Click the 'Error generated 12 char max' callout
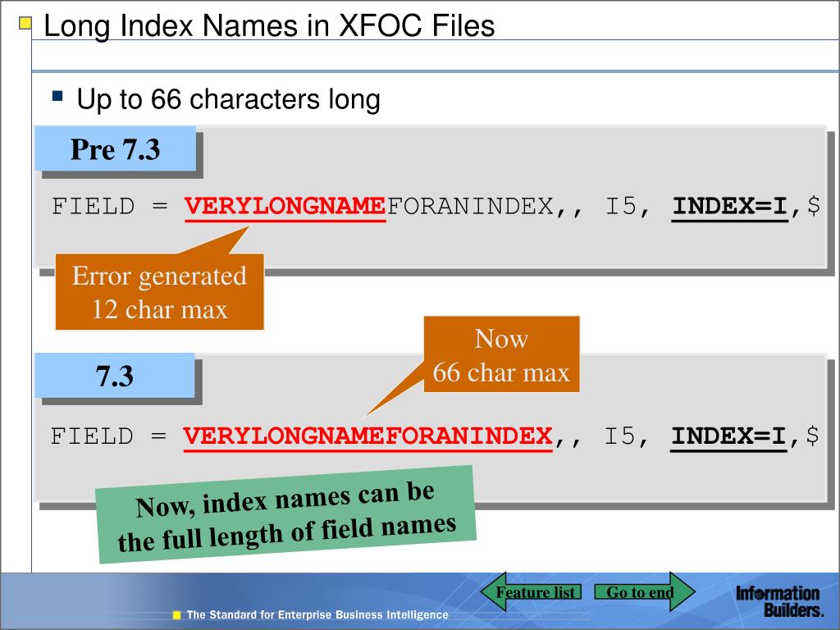Image resolution: width=840 pixels, height=630 pixels. (160, 292)
